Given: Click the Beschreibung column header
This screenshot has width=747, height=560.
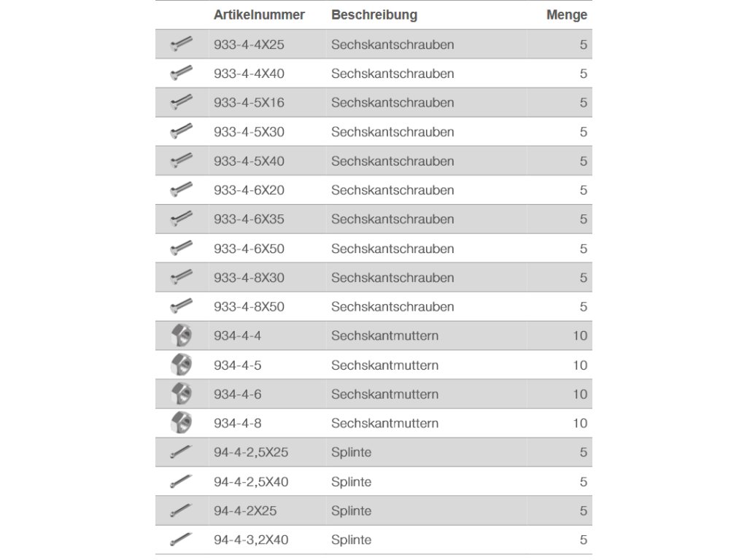Looking at the screenshot, I should [374, 15].
